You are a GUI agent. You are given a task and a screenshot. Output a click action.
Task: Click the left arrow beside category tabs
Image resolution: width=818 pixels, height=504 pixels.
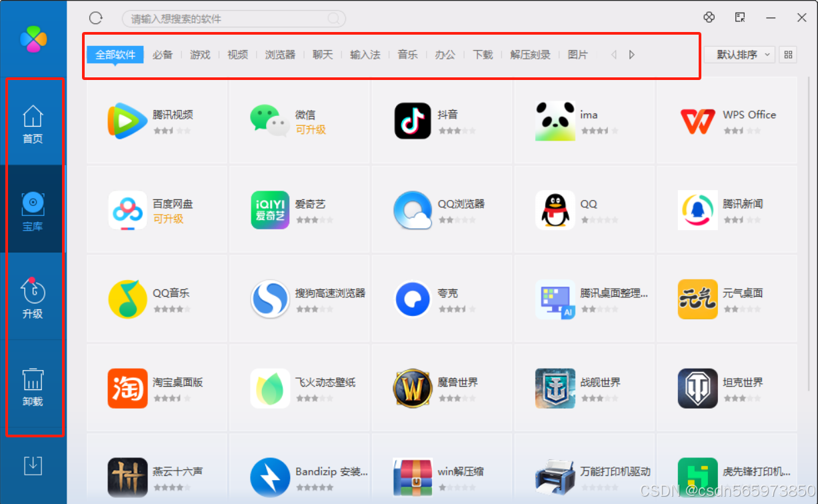click(613, 55)
